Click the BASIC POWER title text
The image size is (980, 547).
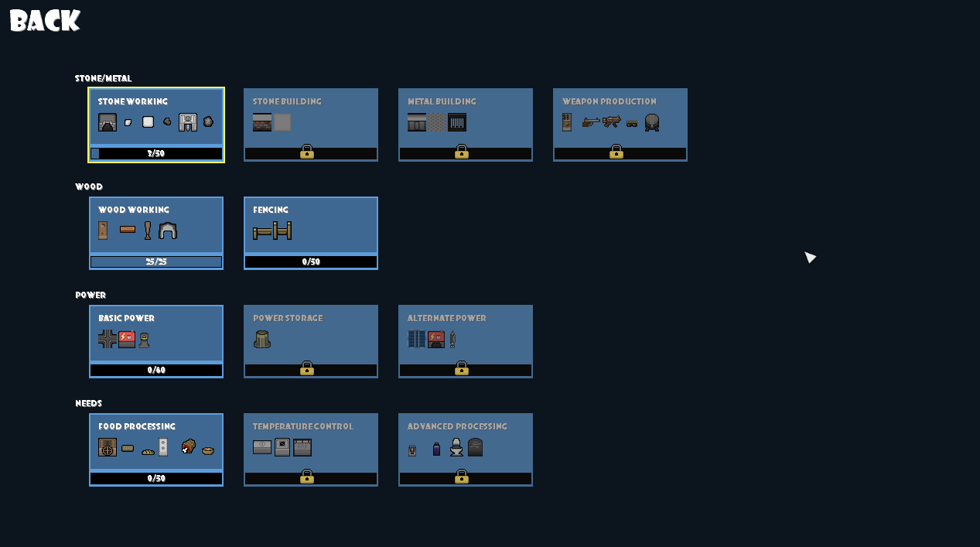pos(126,318)
